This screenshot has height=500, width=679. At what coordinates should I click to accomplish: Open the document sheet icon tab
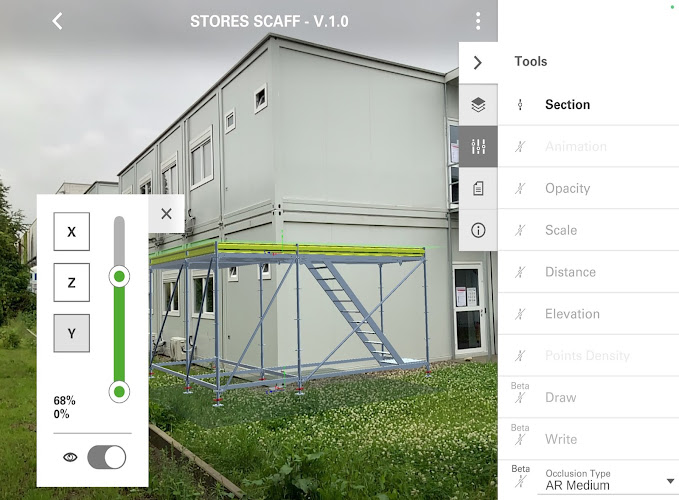coord(478,188)
